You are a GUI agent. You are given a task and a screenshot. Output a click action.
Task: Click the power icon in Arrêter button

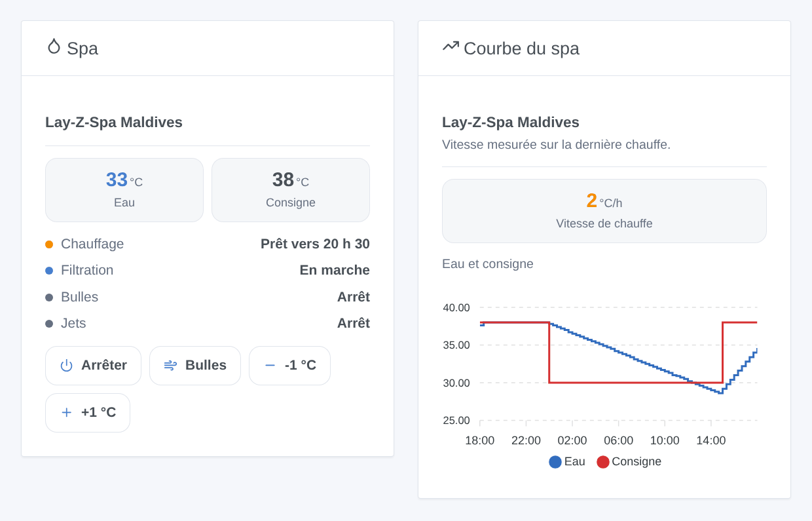point(66,366)
